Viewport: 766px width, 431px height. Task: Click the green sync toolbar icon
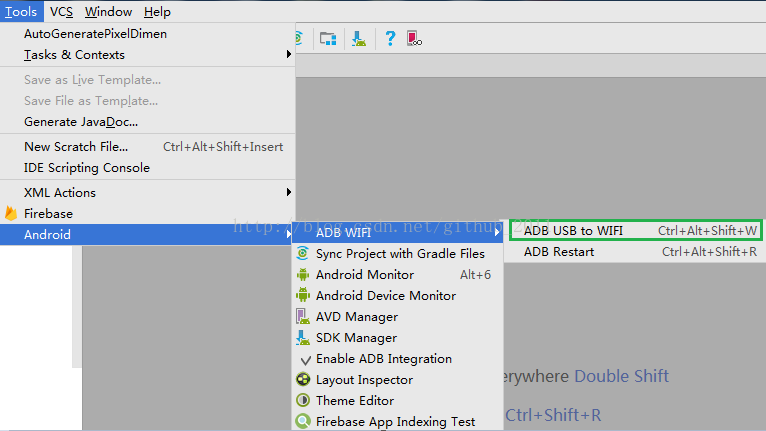[x=299, y=38]
